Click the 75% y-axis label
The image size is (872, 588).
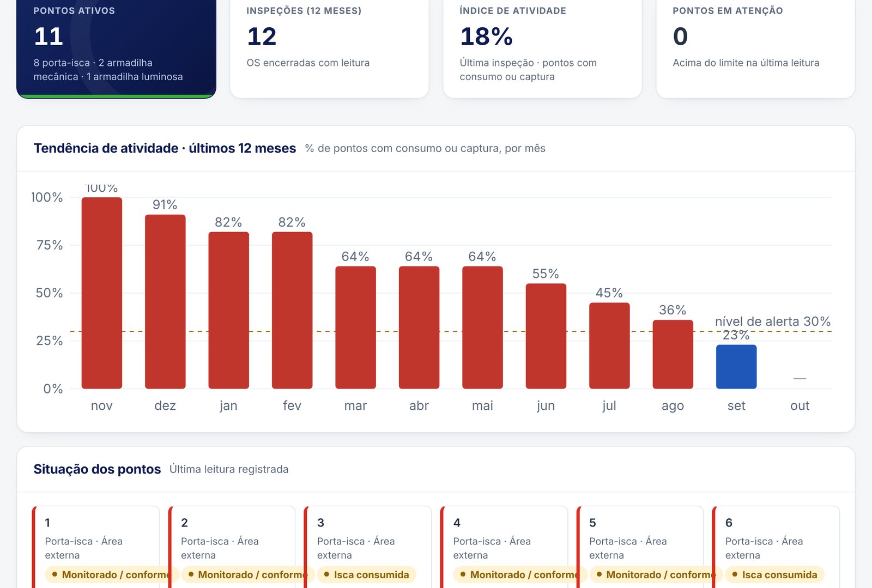(x=50, y=245)
